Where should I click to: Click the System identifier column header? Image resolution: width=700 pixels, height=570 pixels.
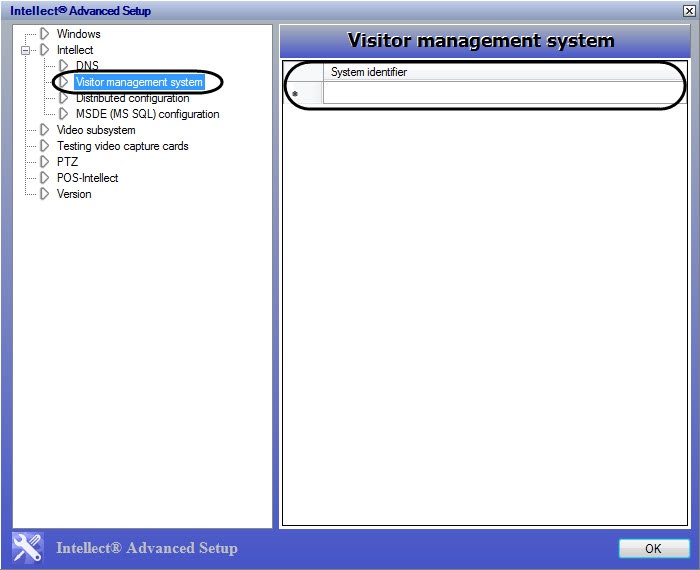coord(504,72)
